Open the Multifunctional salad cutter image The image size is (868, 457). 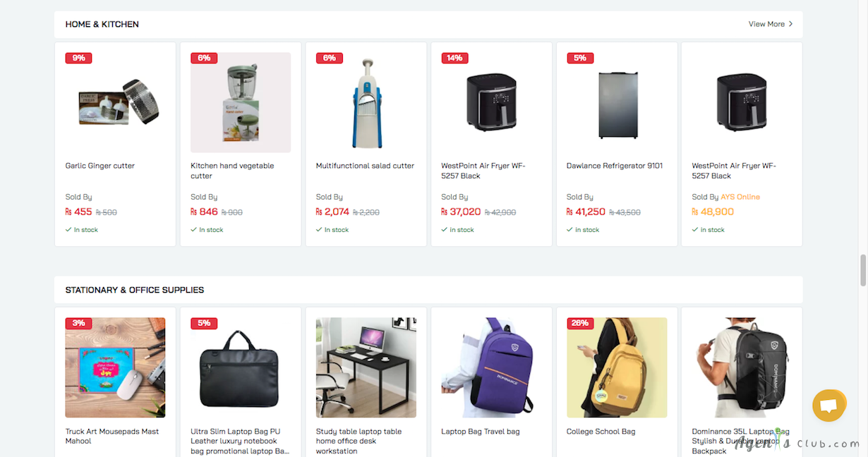pos(366,102)
